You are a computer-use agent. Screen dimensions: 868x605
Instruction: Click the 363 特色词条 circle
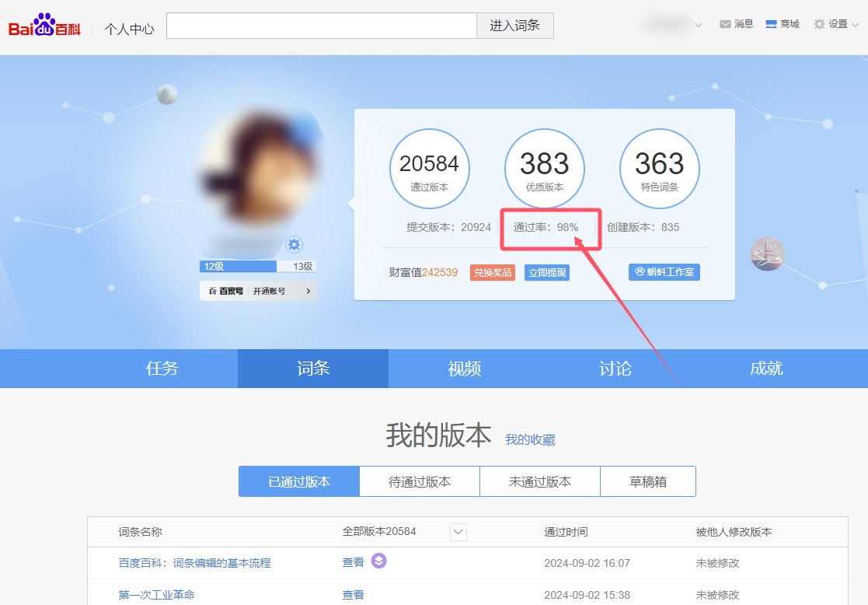click(x=659, y=169)
